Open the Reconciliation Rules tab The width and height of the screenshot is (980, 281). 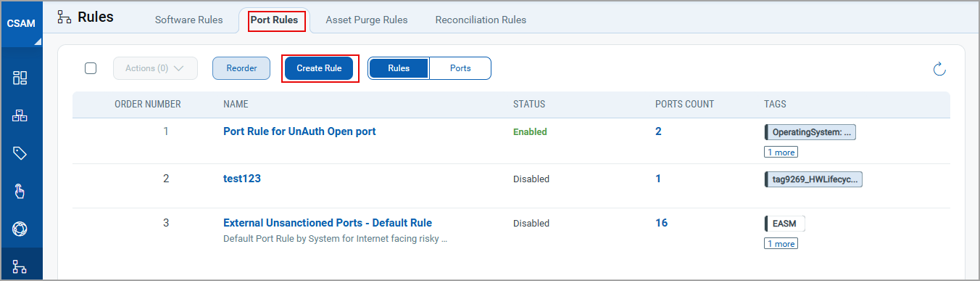pyautogui.click(x=481, y=20)
